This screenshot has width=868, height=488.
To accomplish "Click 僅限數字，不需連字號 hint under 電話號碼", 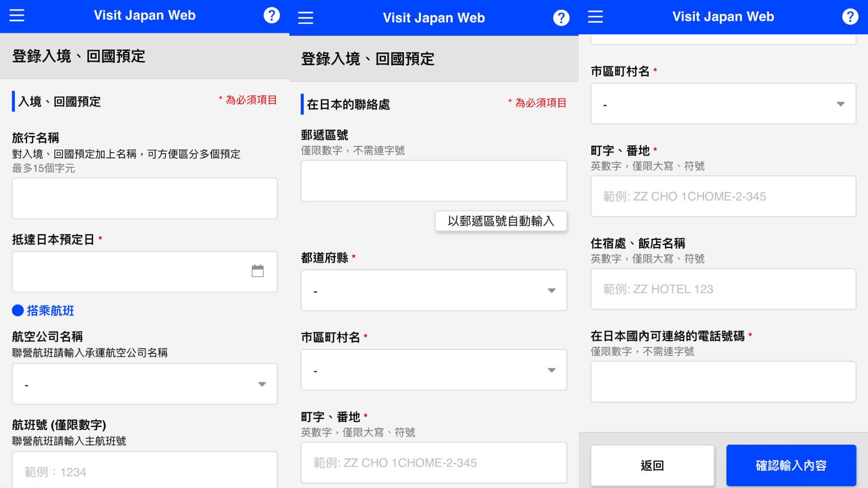I will 642,351.
